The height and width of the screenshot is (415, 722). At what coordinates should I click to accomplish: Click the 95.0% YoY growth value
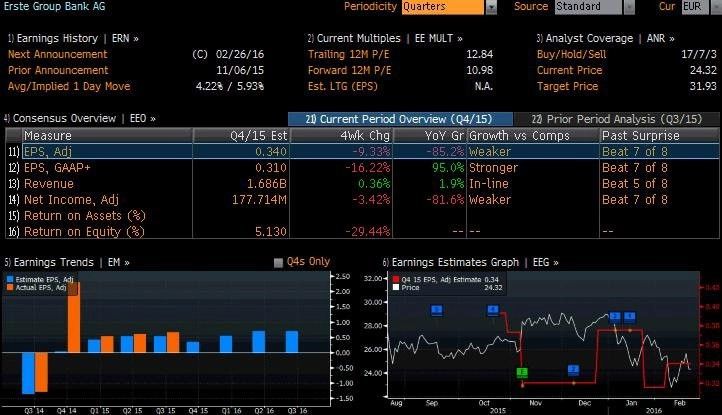(448, 168)
